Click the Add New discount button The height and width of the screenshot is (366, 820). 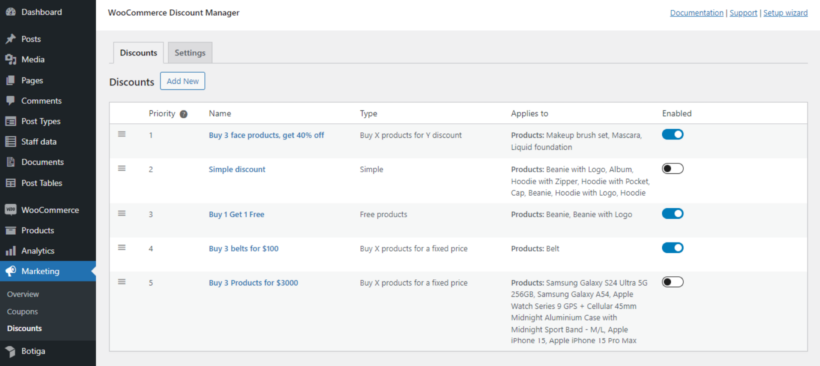click(x=183, y=82)
